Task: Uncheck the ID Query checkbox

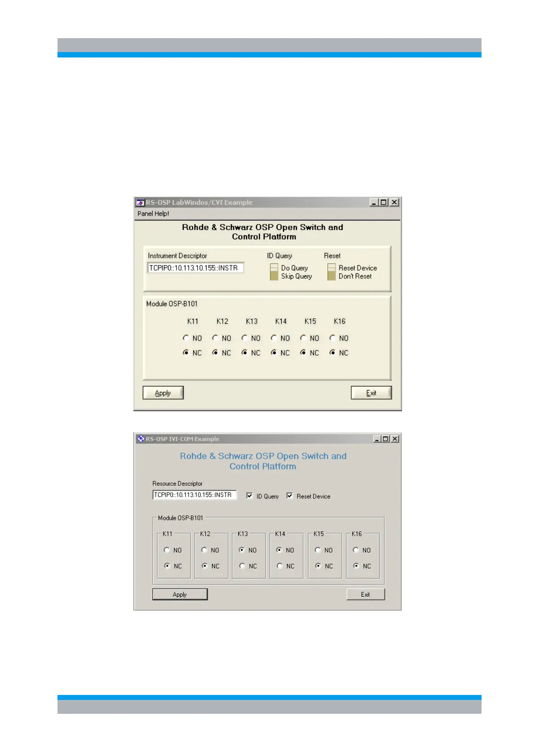Action: [x=250, y=496]
